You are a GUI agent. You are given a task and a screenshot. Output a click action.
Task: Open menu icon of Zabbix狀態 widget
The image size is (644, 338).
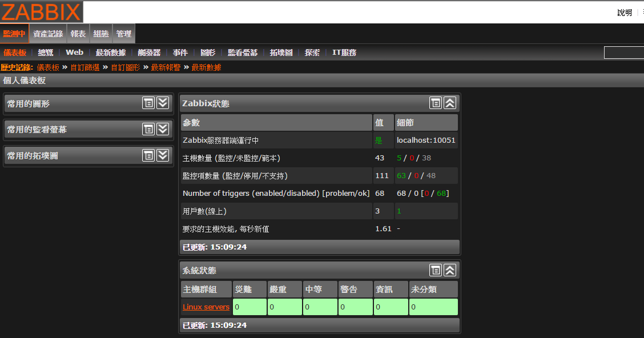[436, 103]
